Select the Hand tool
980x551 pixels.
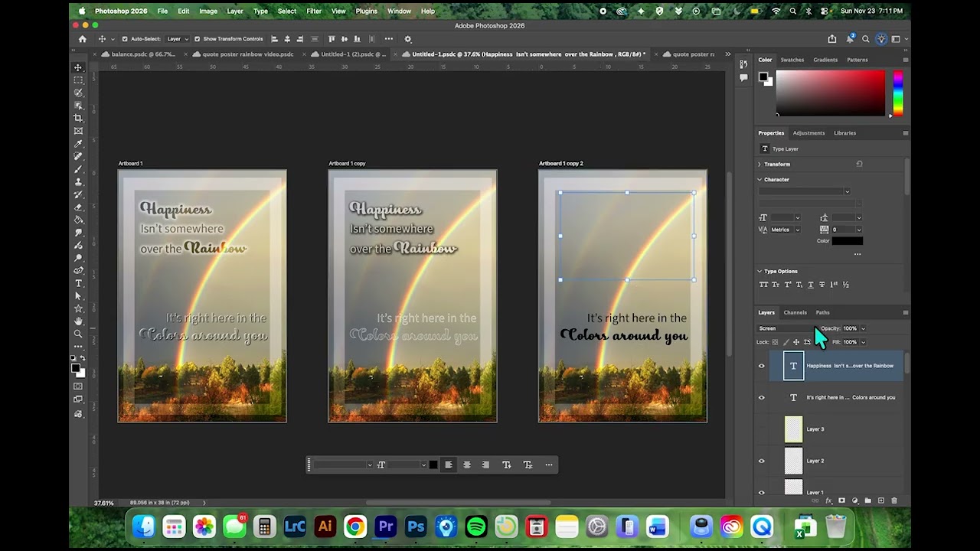(78, 321)
